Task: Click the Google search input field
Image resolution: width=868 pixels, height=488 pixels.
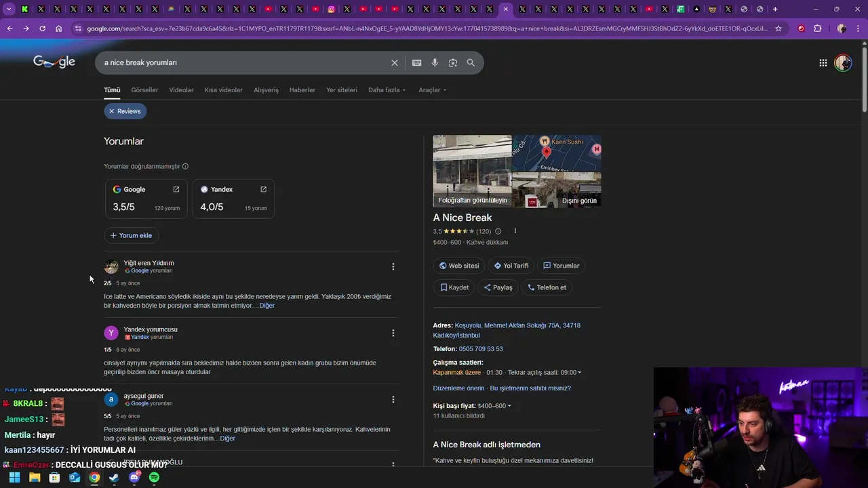Action: click(x=244, y=62)
